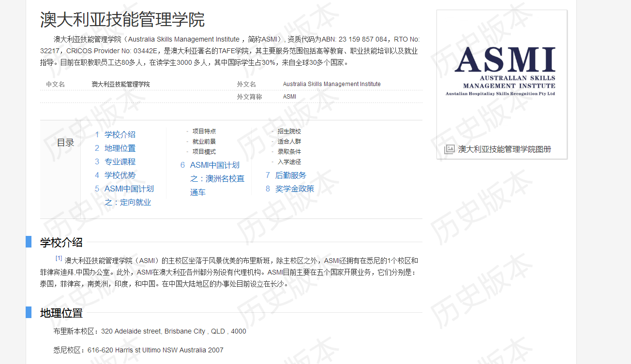Screen dimensions: 631x364
Task: Jump to ASMI中国计划之：澳洲名校直通车 entry
Action: 217,178
